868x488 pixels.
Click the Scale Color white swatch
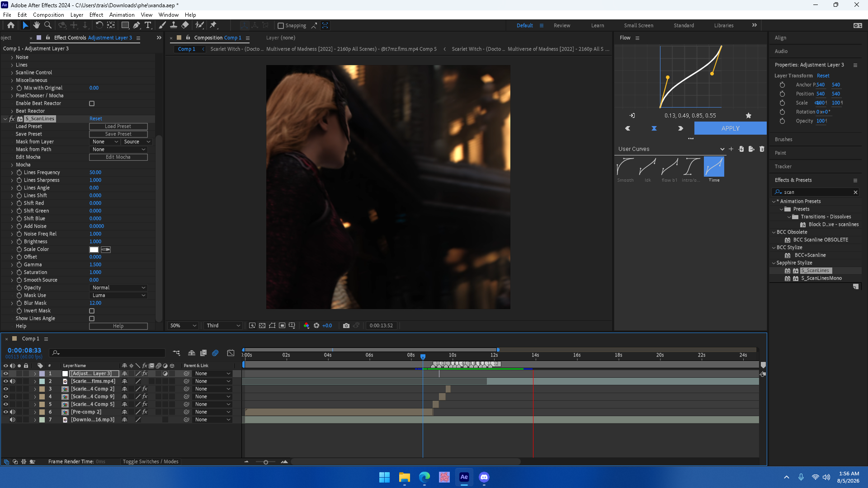tap(94, 249)
